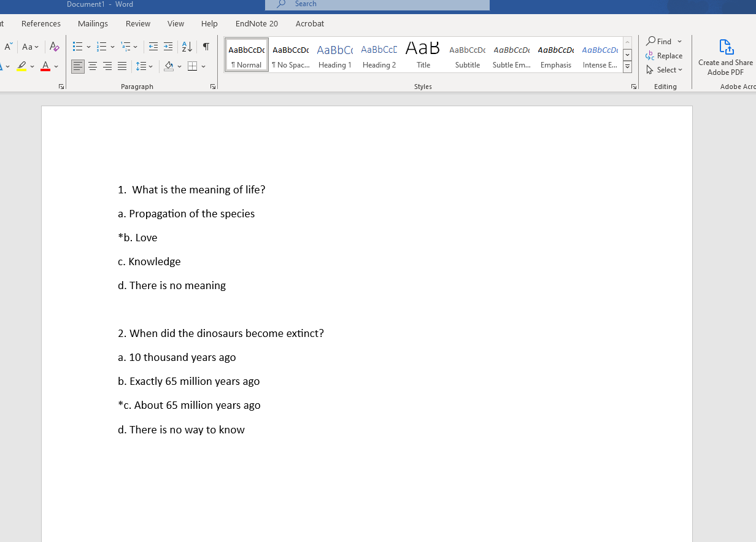Apply the Subtle Emphasis style

pos(512,55)
